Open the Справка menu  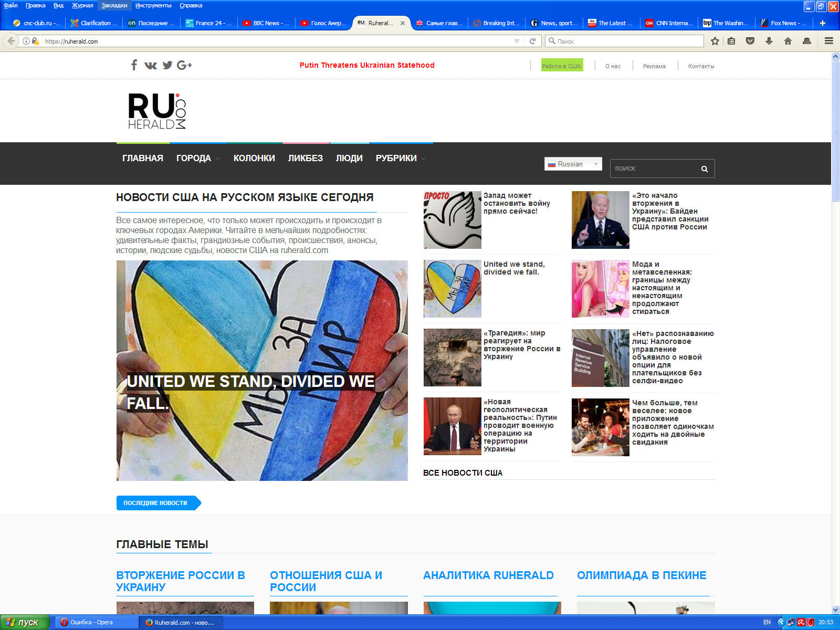[x=191, y=5]
